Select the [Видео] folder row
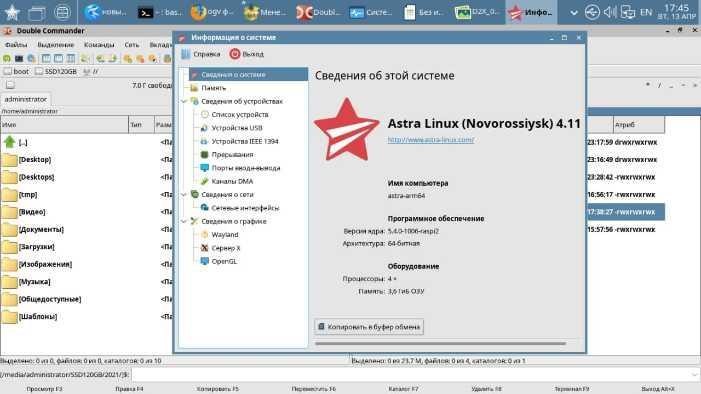Screen dimensions: 701x394 click(x=86, y=212)
